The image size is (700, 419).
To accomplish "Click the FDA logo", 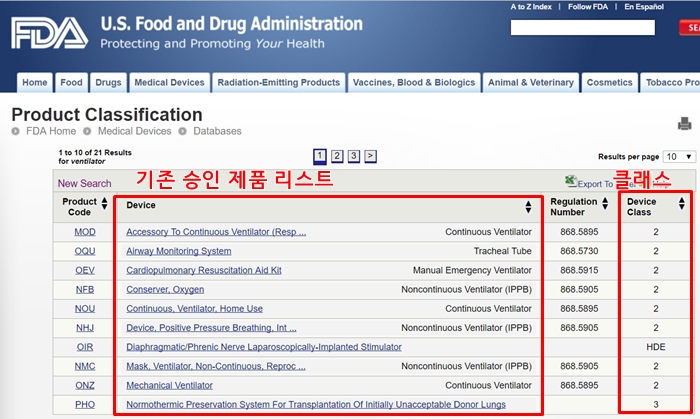I will (49, 33).
